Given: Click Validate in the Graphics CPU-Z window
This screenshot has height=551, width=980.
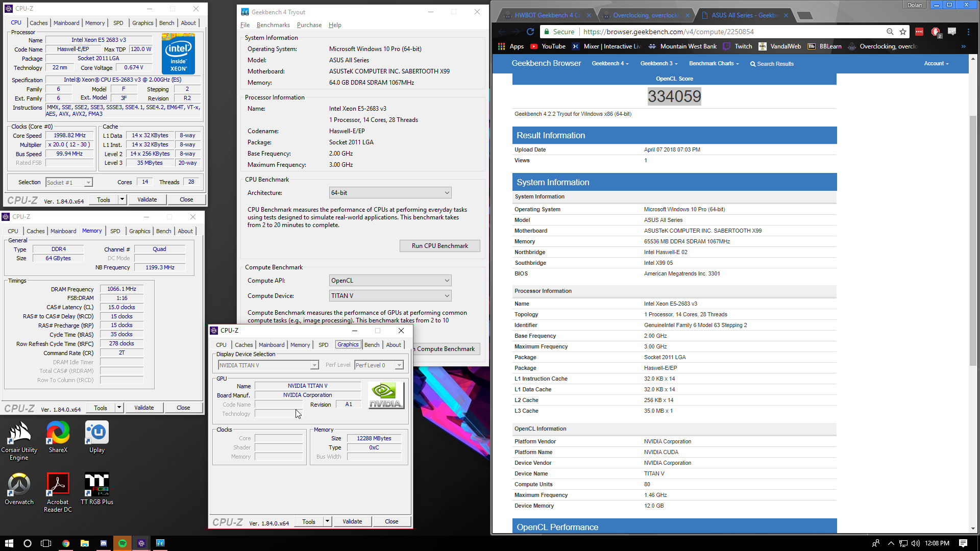Looking at the screenshot, I should coord(352,521).
